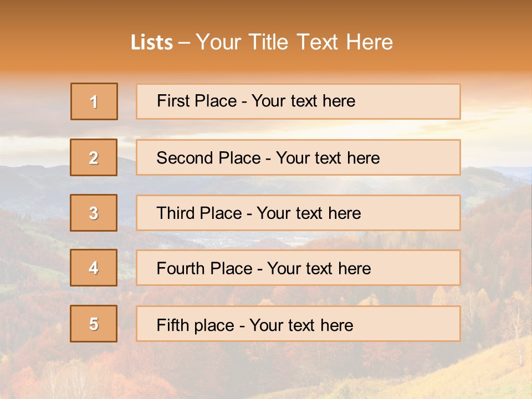Click the Fourth Place text box
Screen dimensions: 532x399
298,268
